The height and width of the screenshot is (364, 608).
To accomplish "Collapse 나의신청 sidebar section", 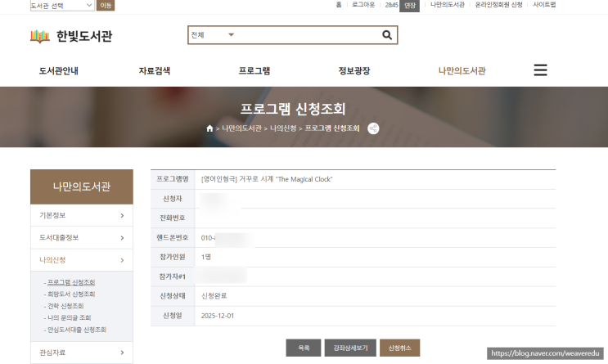I will tap(82, 260).
